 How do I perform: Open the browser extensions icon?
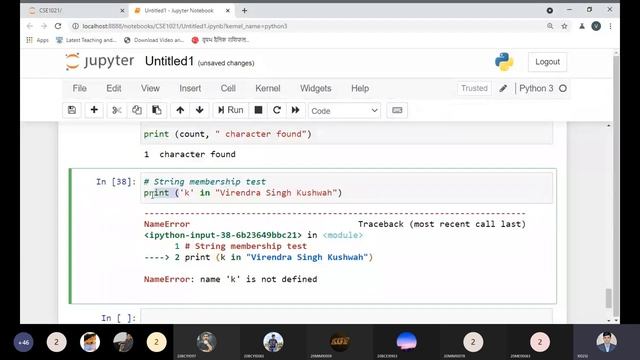[582, 26]
